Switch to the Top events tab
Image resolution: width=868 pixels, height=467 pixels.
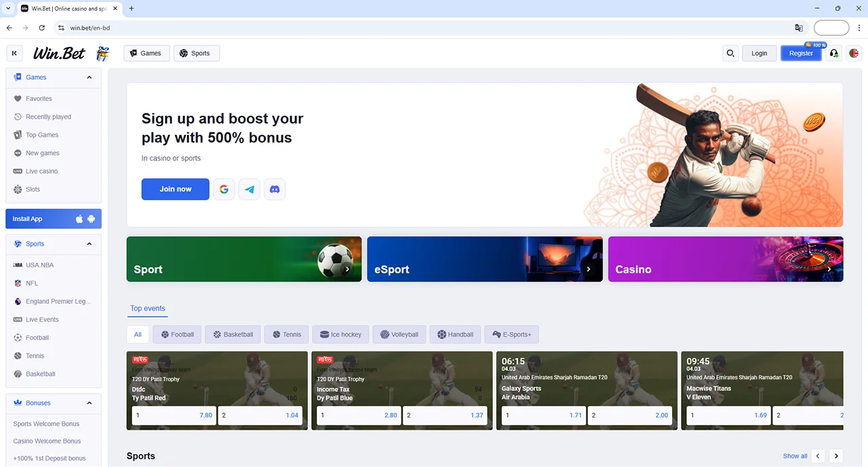(x=148, y=308)
